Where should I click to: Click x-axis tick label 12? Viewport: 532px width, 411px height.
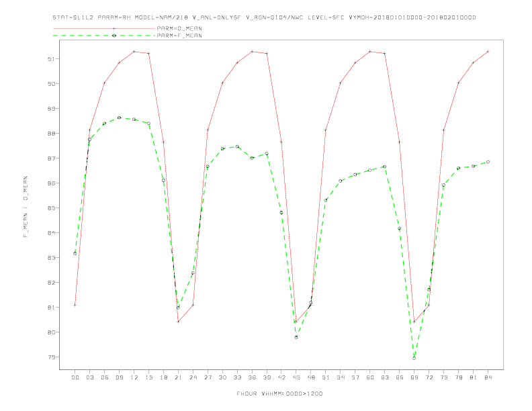point(134,377)
